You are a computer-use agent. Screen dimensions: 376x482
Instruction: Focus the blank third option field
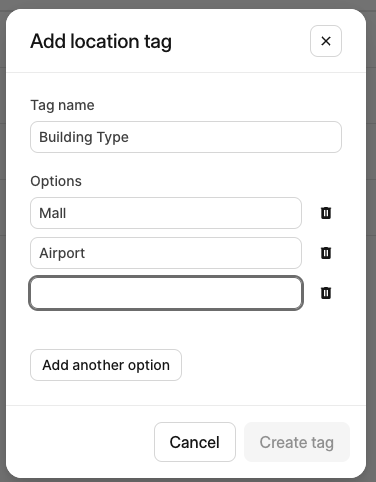point(166,293)
